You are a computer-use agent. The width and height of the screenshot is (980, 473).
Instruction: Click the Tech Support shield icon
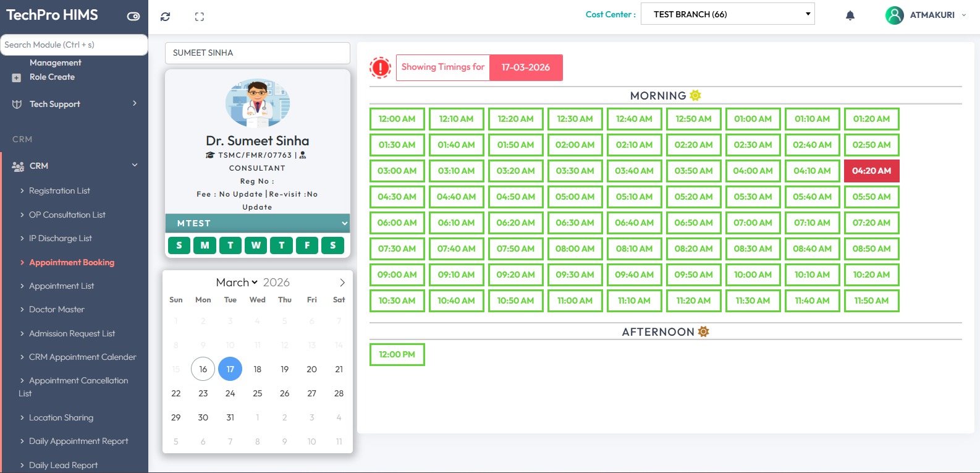[17, 104]
